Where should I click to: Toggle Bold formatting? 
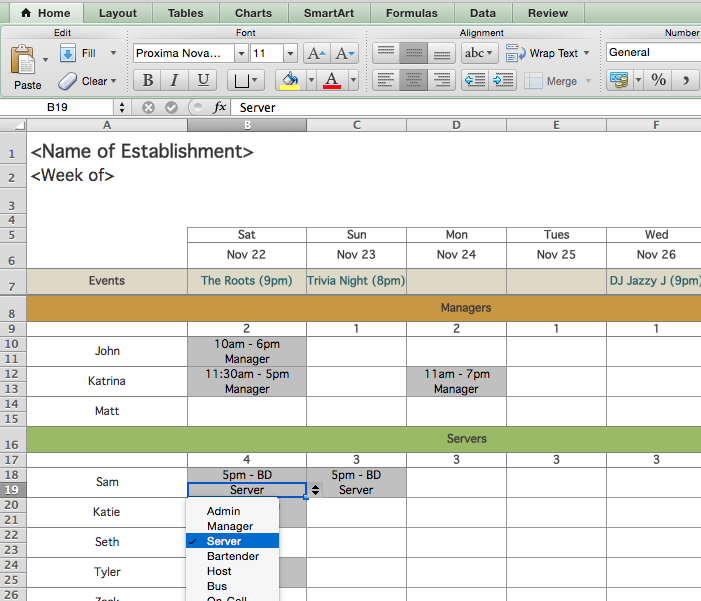[x=148, y=81]
